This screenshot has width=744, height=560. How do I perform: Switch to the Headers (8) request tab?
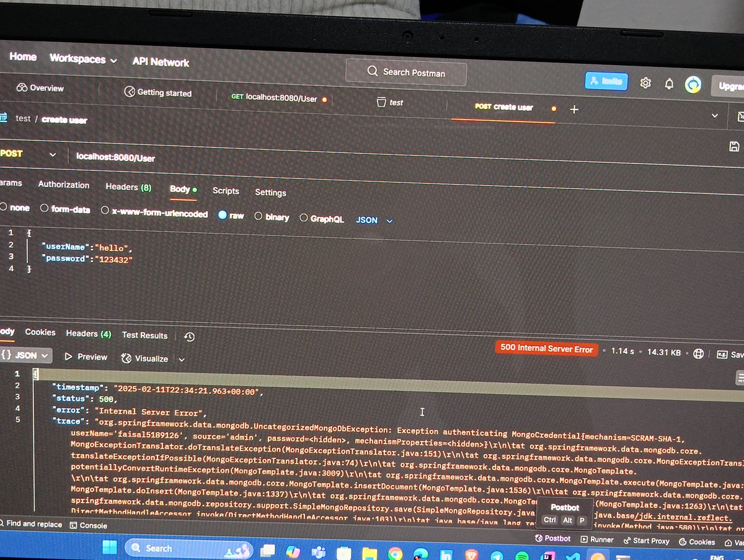pos(128,187)
